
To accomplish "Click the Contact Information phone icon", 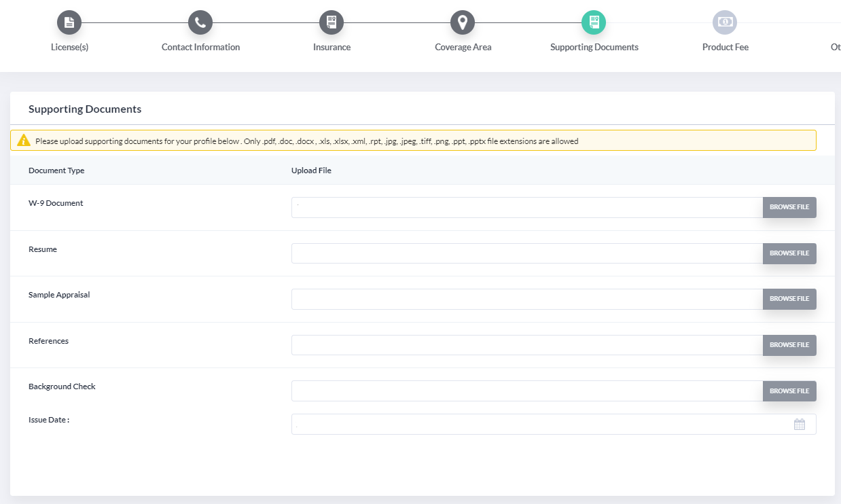I will [x=200, y=22].
